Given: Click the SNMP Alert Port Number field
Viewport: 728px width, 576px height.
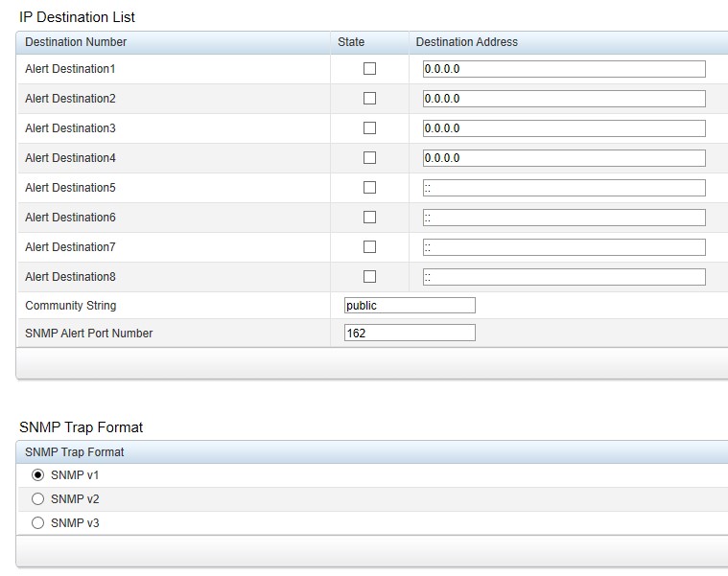Looking at the screenshot, I should (410, 333).
